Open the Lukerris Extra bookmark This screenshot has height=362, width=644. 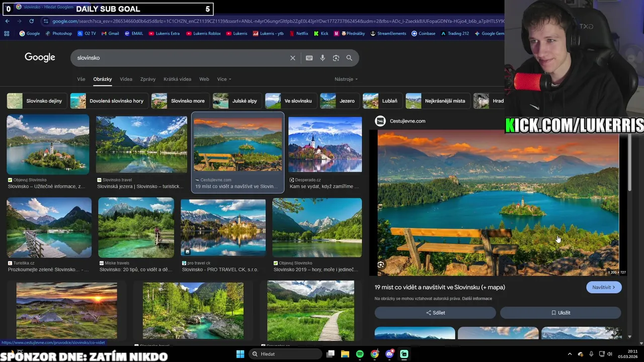164,34
